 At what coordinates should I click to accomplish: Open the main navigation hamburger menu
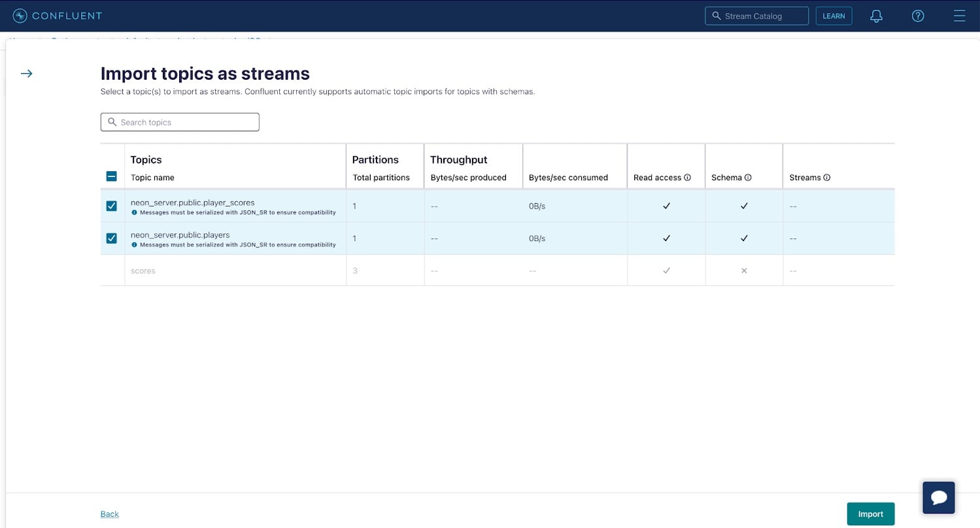tap(959, 16)
